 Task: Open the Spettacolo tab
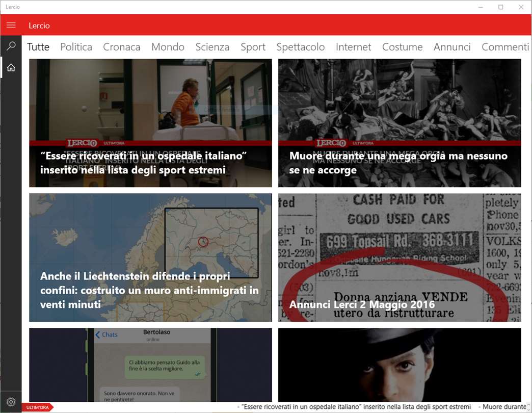click(300, 47)
